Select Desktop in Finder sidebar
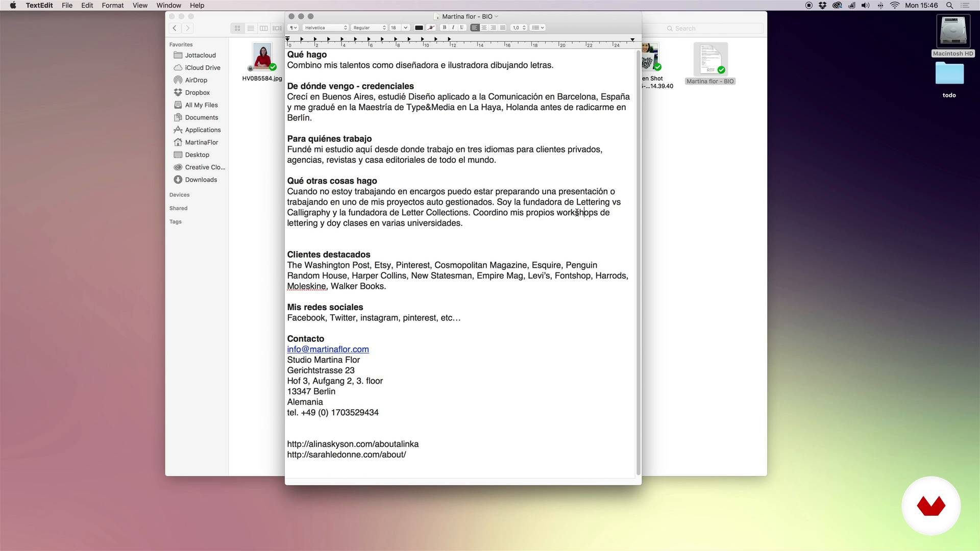980x551 pixels. (x=197, y=155)
